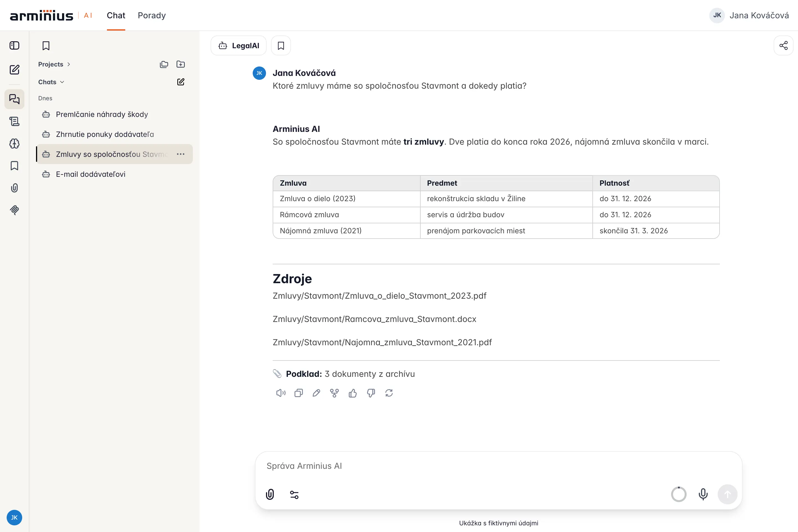
Task: Open bookmarks from the left rail
Action: click(x=14, y=166)
